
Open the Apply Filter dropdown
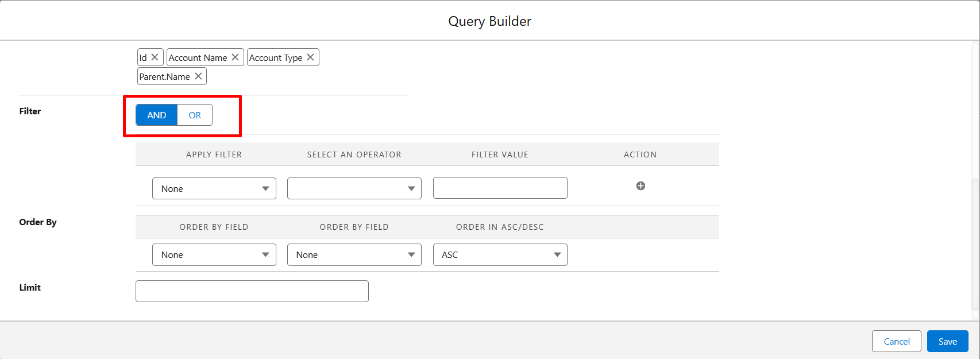[x=214, y=188]
